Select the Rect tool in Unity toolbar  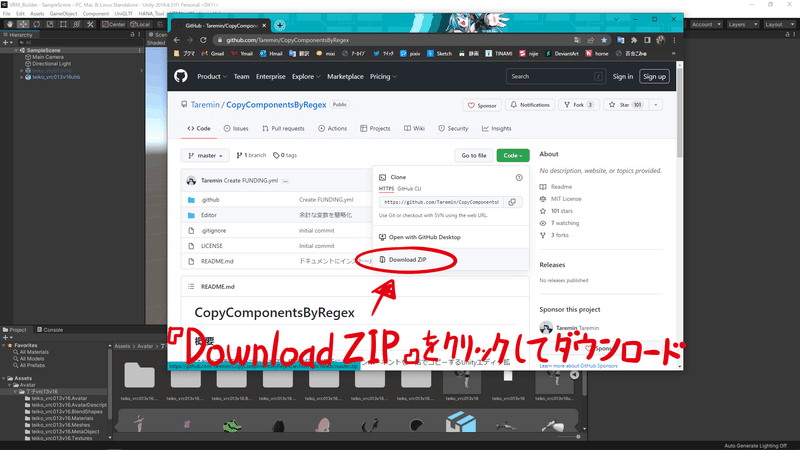click(63, 24)
